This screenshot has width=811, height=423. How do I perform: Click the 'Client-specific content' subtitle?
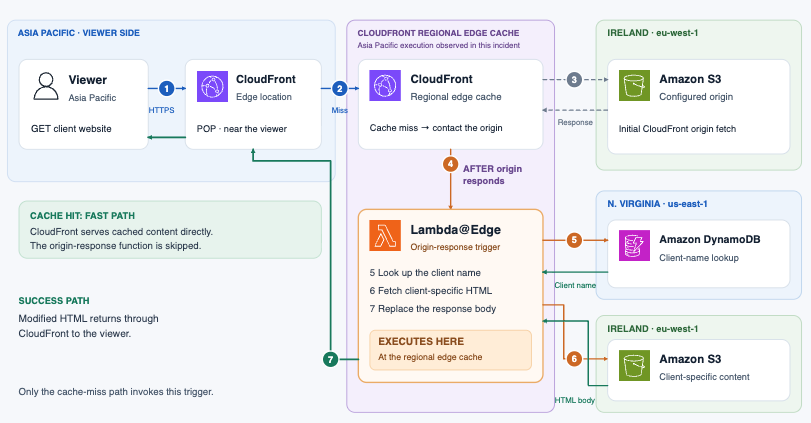704,377
